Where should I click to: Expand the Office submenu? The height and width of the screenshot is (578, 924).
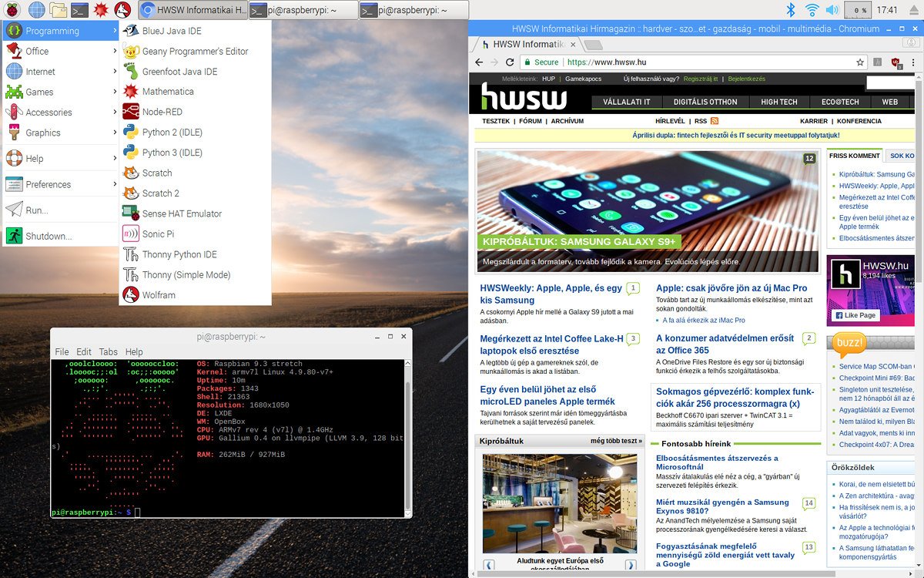coord(61,51)
